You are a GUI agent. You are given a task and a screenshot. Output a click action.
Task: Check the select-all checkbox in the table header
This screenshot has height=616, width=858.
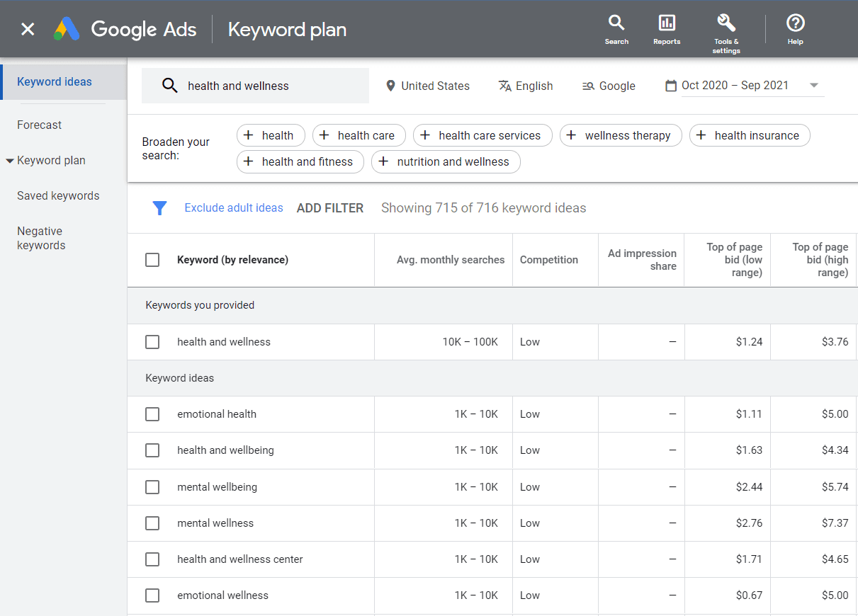click(x=152, y=259)
